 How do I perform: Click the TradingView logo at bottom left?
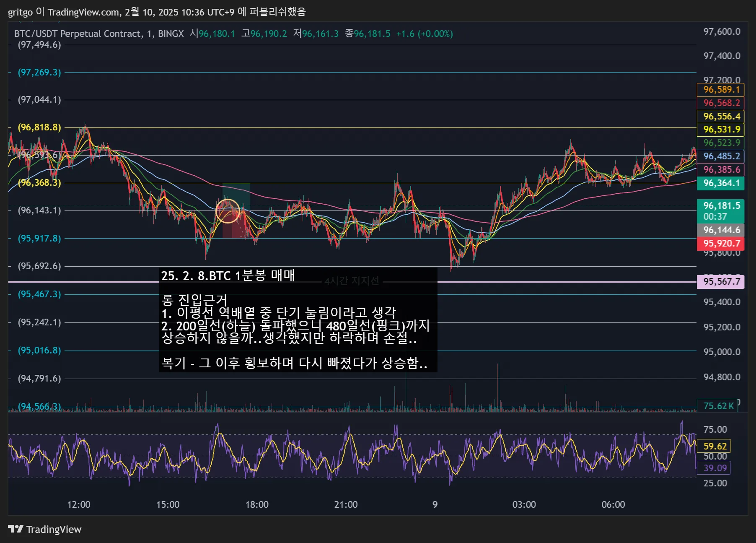click(x=45, y=529)
